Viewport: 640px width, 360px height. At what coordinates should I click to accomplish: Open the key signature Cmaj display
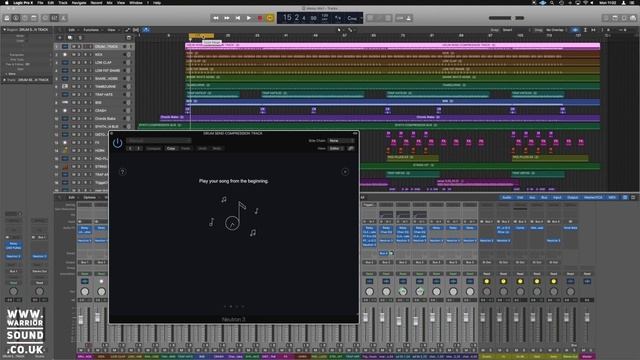352,18
